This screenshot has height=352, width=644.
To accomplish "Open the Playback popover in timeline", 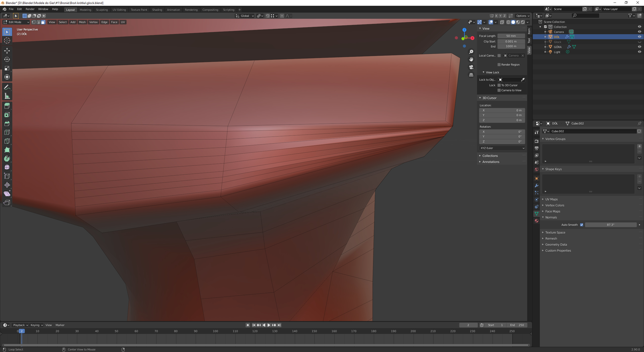I will (20, 325).
